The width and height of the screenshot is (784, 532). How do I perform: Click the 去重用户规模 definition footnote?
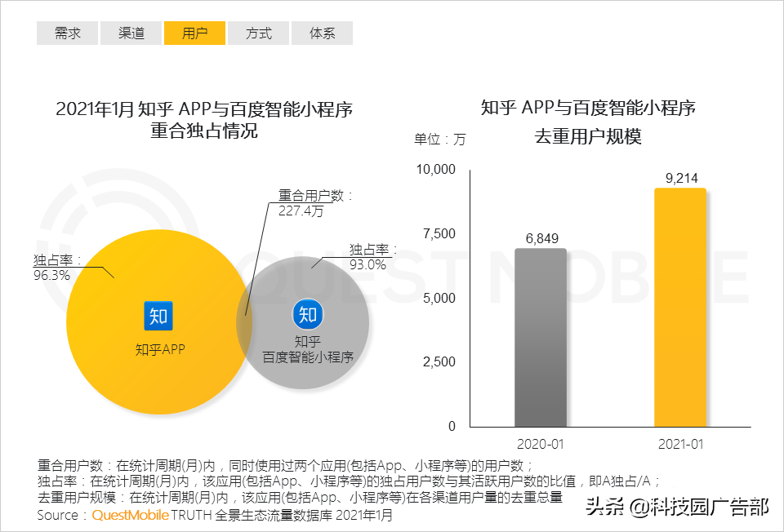tap(300, 497)
